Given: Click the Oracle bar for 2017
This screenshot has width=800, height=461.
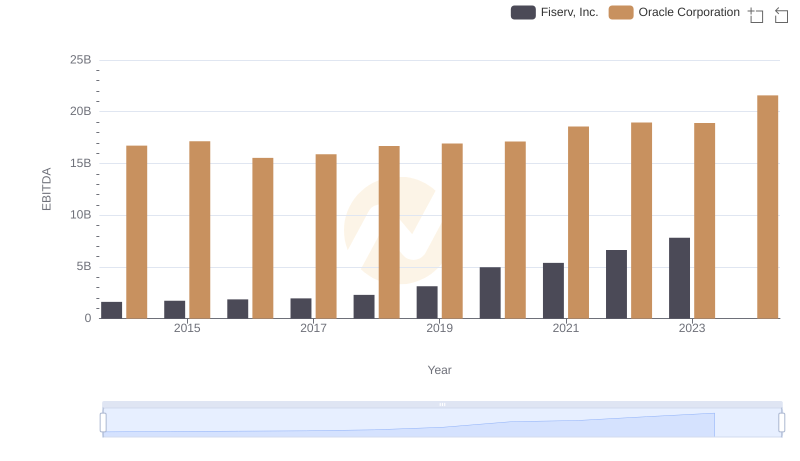Looking at the screenshot, I should pos(326,237).
